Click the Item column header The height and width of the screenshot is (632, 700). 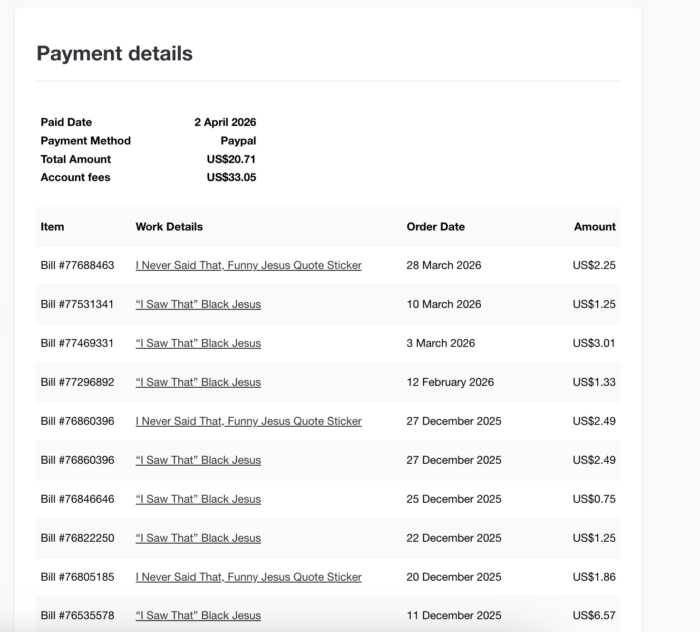coord(52,227)
